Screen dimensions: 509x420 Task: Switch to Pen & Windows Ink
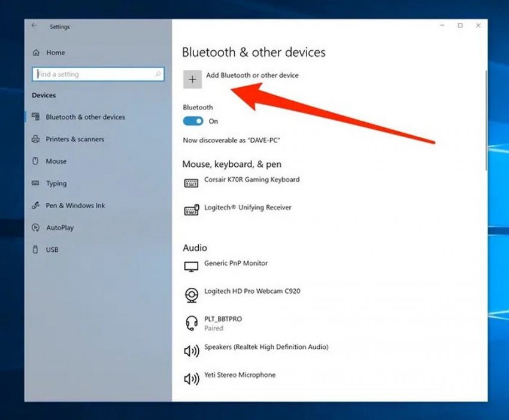point(75,206)
